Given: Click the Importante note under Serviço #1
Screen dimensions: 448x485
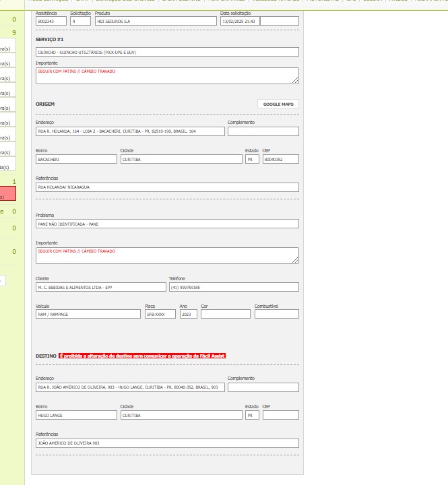Looking at the screenshot, I should 167,75.
